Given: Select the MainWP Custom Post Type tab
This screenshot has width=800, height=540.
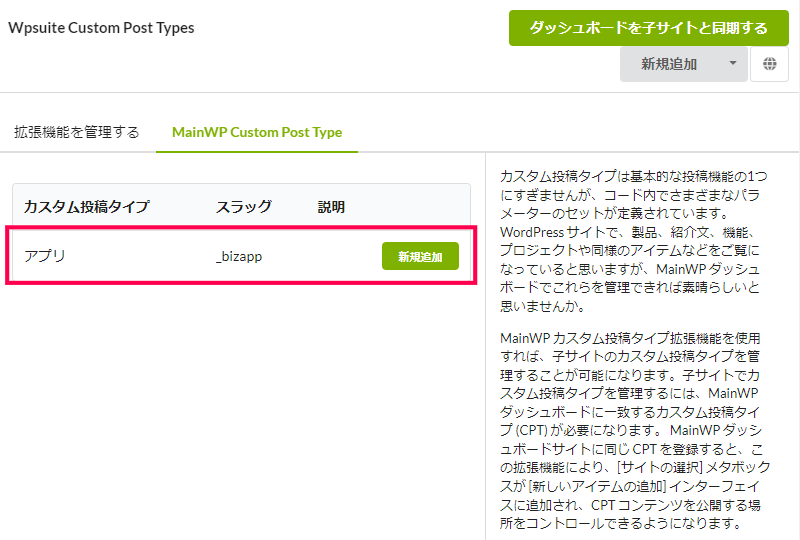Looking at the screenshot, I should [x=257, y=132].
